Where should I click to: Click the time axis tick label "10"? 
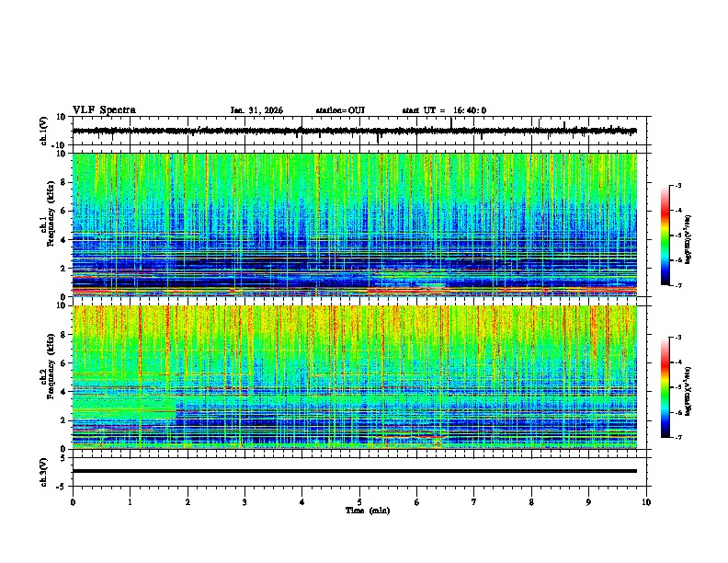pos(646,502)
